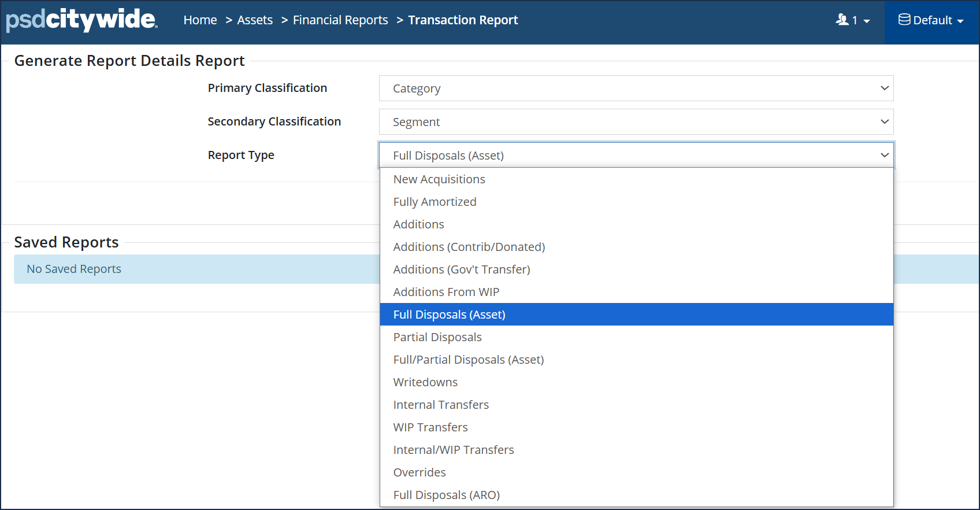Expand the Primary Classification dropdown
This screenshot has width=980, height=510.
point(636,88)
